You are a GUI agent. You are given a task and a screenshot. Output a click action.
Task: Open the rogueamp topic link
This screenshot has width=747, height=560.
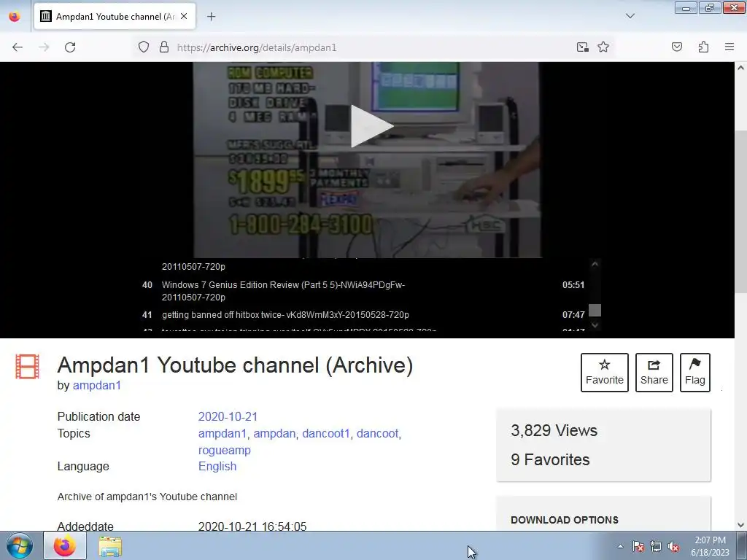coord(225,450)
